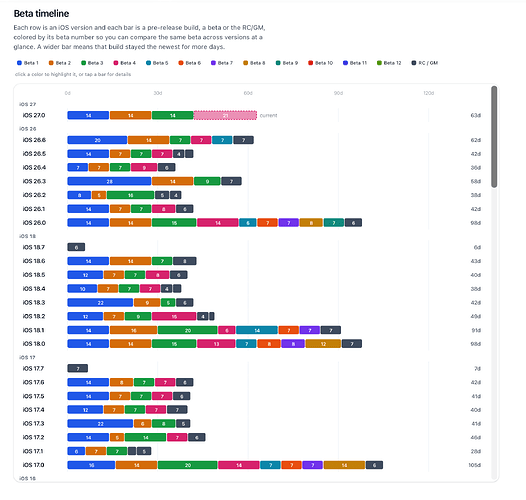This screenshot has height=500, width=526.
Task: Open the 28-day blue bar for iOS 26.3
Action: (x=109, y=181)
